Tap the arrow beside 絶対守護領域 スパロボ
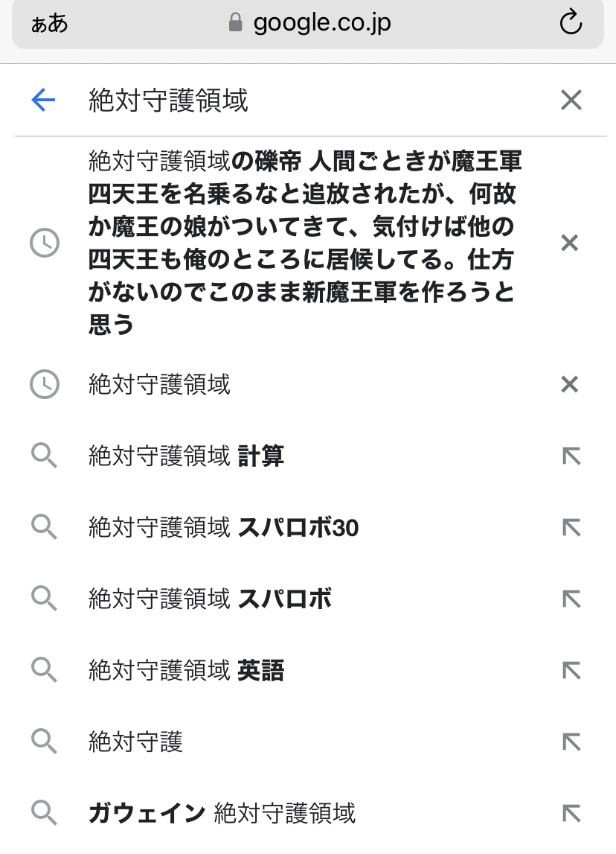 (571, 599)
